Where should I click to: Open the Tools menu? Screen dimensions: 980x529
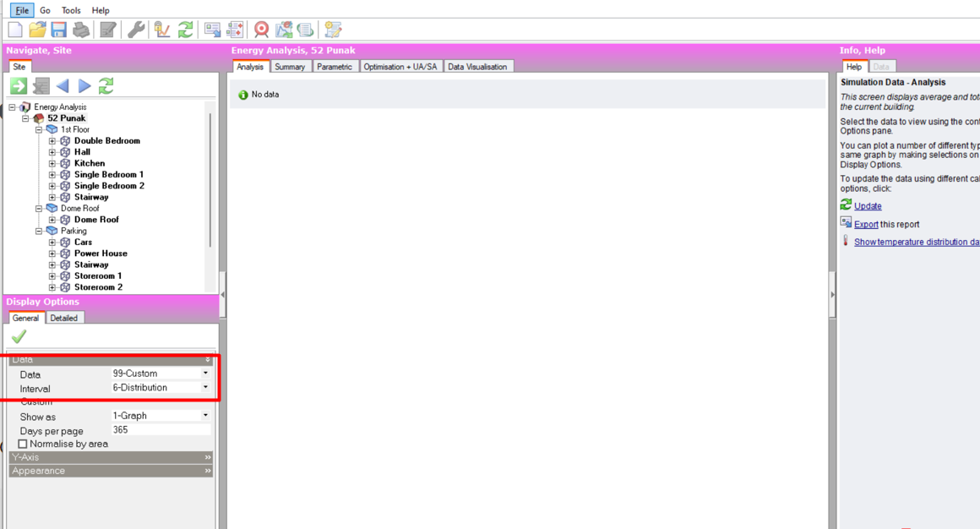coord(71,10)
